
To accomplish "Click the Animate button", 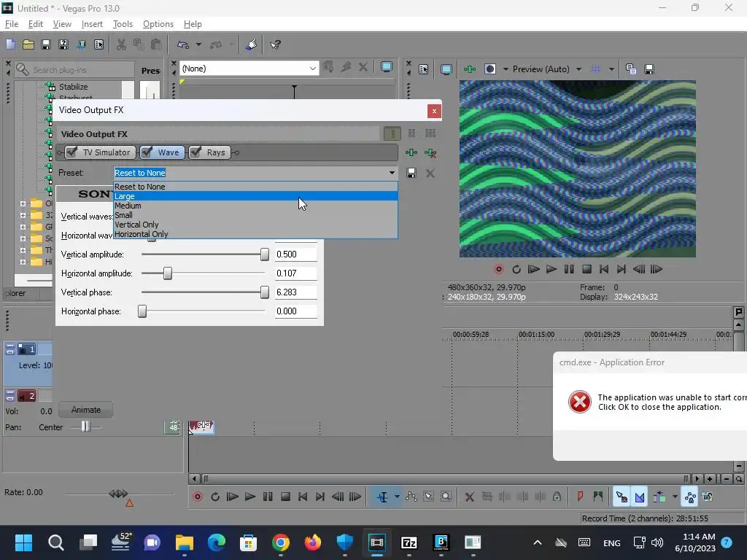I will click(x=86, y=410).
